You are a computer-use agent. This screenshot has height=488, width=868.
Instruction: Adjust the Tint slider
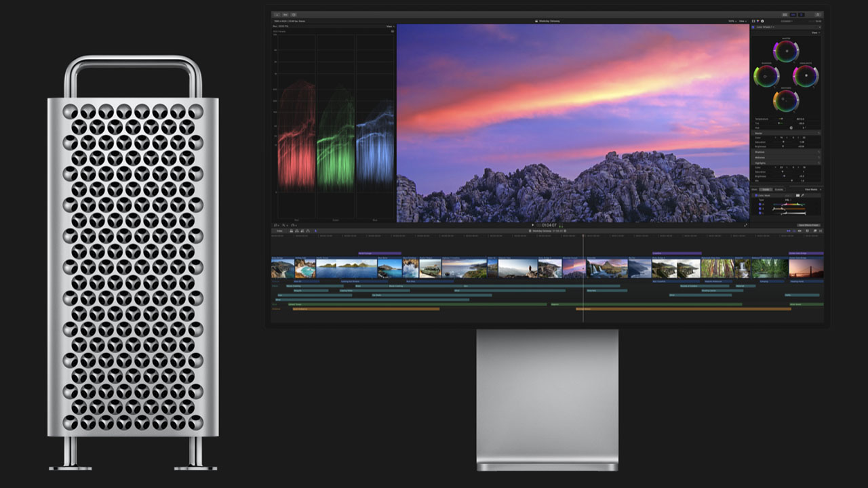781,123
